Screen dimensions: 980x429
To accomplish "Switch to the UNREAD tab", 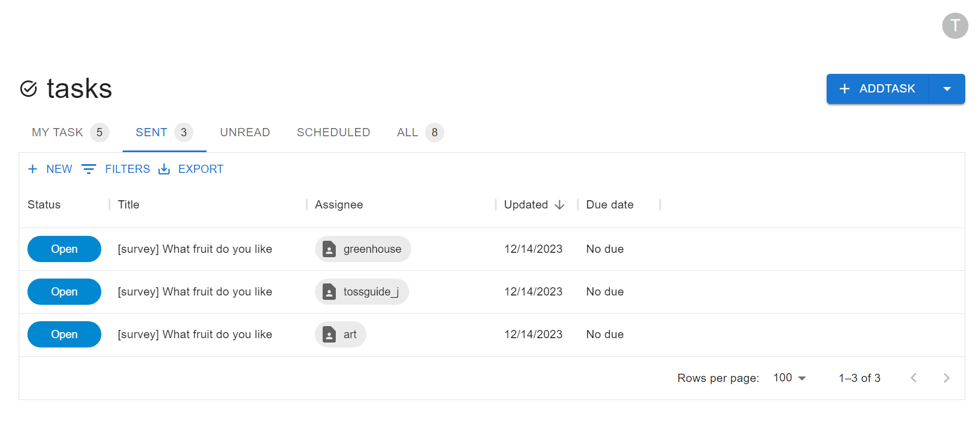I will [245, 132].
